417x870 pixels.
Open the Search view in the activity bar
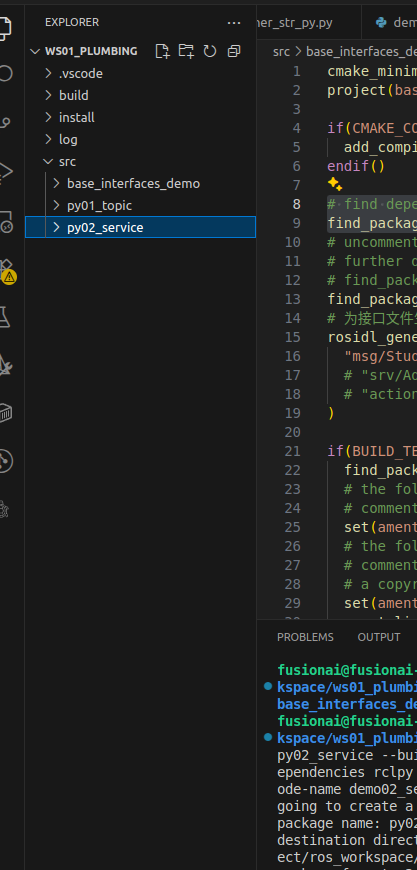tap(4, 74)
